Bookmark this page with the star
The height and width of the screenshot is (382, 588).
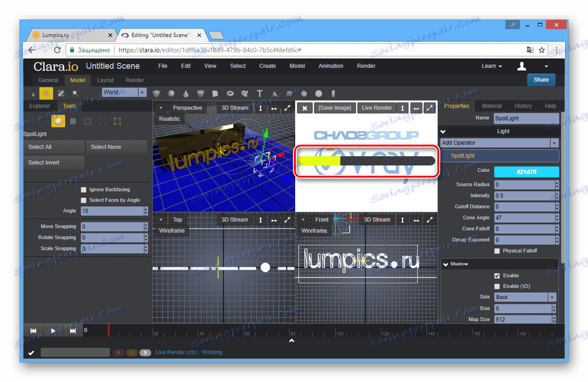click(542, 50)
